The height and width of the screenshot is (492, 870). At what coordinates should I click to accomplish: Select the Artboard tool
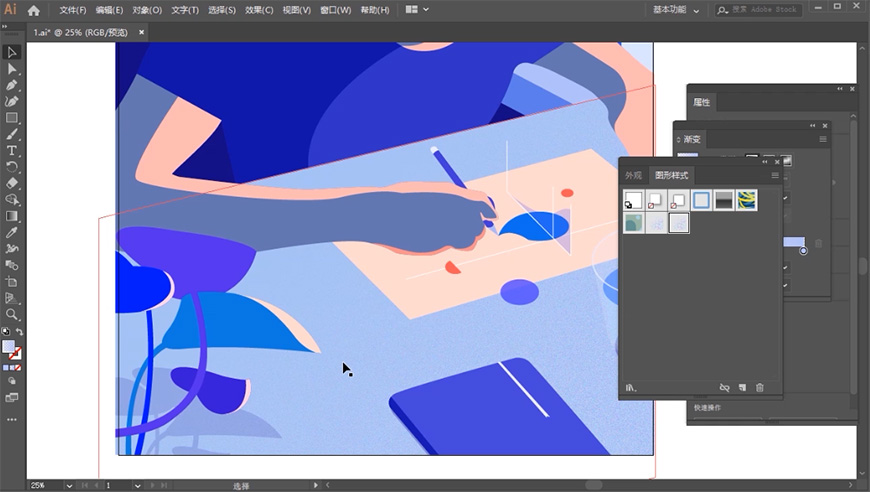[11, 282]
